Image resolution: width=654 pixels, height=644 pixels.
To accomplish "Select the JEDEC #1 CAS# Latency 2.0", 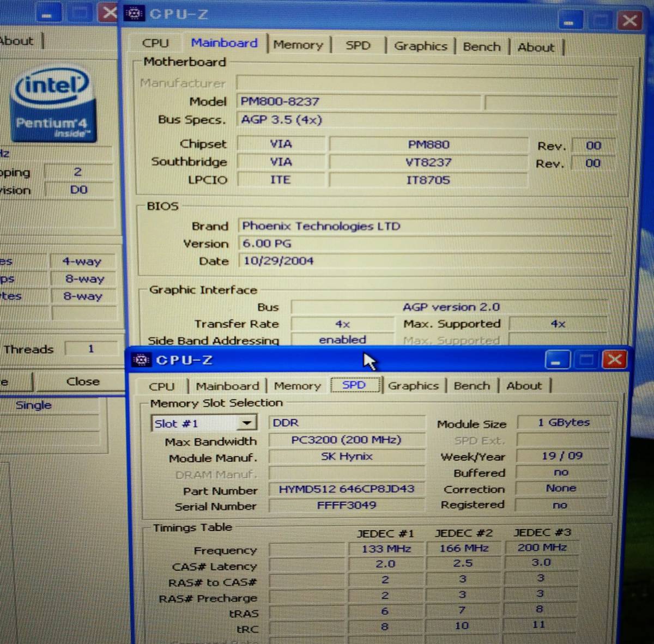I will pos(386,564).
